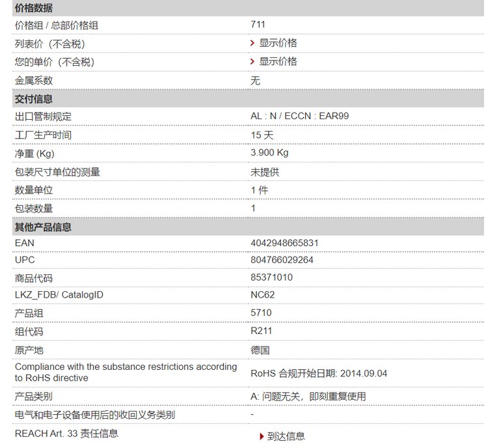Viewport: 488px width, 448px height.
Task: Collapse the 其他产品信息 section header
Action: point(43,227)
